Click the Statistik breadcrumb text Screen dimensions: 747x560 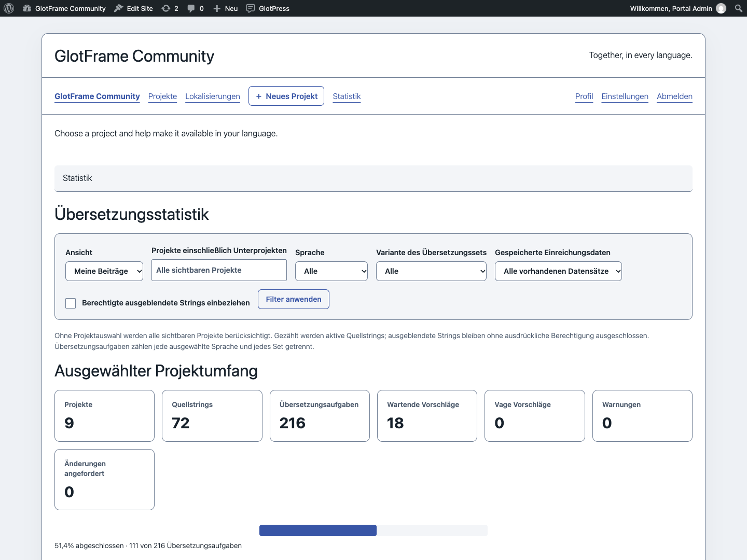(77, 178)
